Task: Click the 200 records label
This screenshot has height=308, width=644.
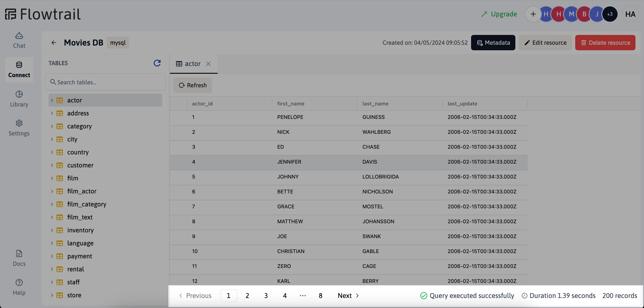Action: 620,295
